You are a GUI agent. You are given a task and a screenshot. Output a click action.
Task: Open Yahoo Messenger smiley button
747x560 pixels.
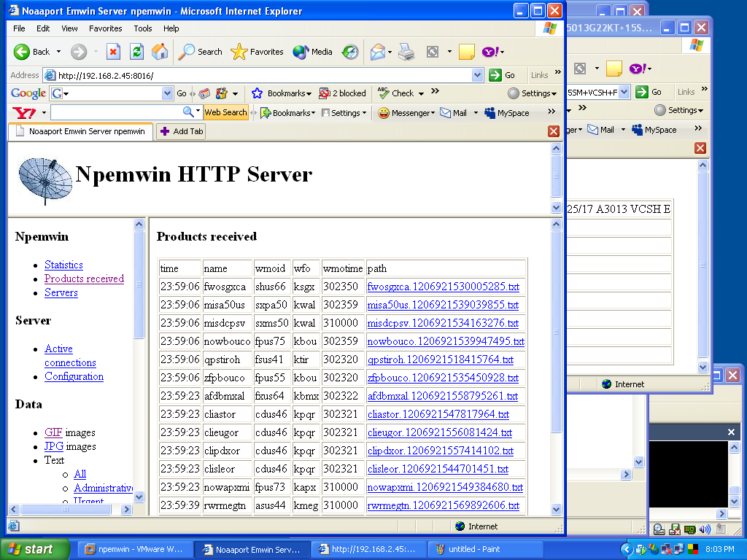pyautogui.click(x=406, y=113)
